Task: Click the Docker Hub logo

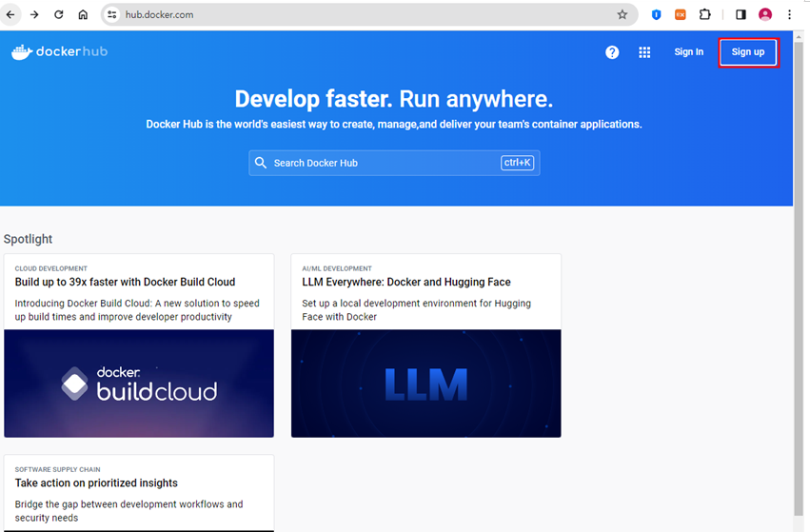Action: [59, 51]
